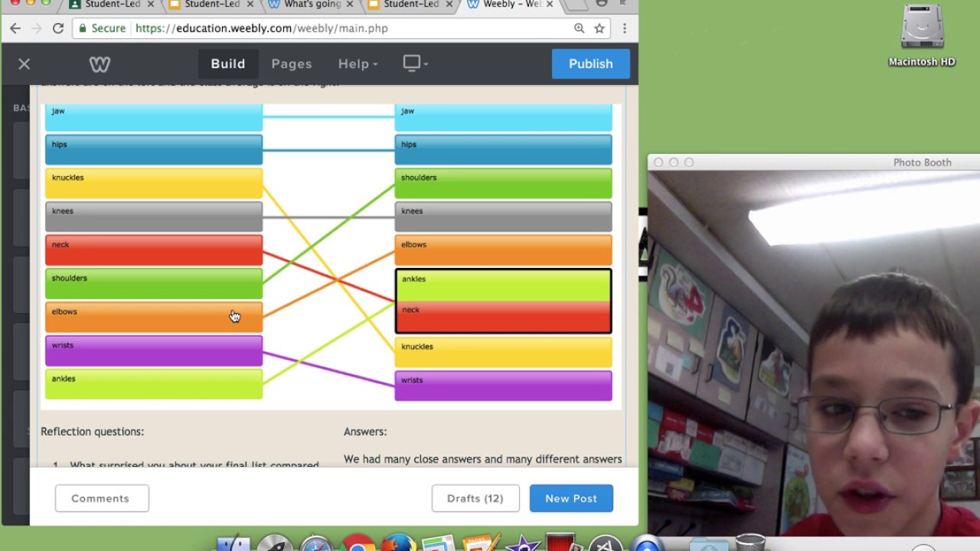Launch Safari from the dock
This screenshot has height=551, width=980.
(316, 543)
